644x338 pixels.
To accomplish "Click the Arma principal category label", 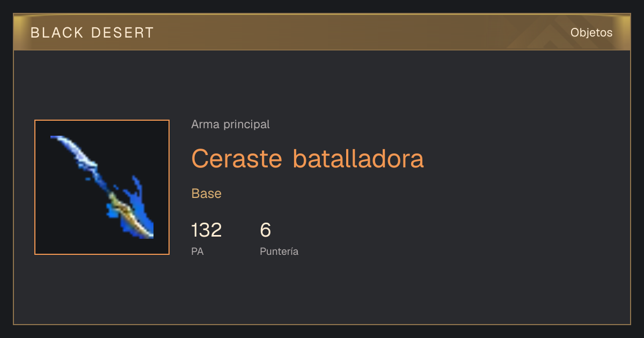I will tap(230, 124).
